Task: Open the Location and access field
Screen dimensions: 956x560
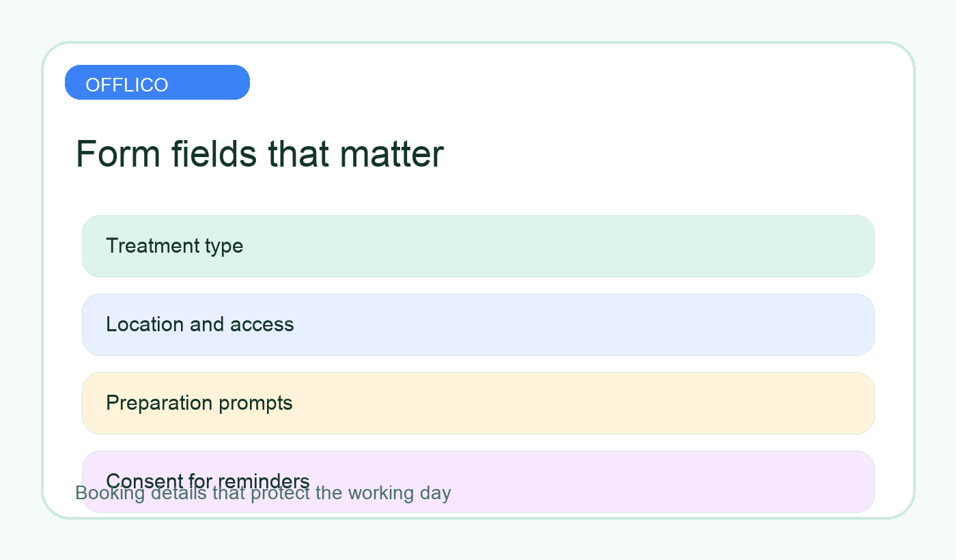Action: pos(478,324)
